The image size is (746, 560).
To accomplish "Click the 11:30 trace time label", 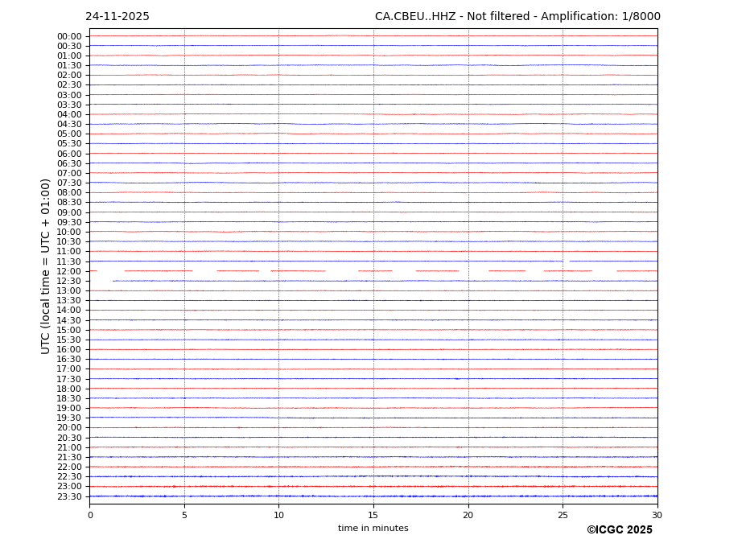I will pos(69,261).
